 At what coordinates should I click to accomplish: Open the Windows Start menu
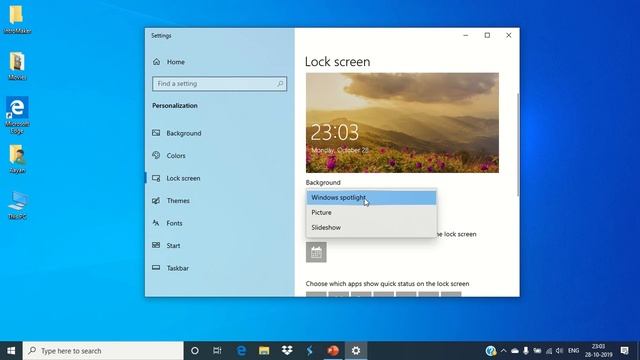[11, 351]
